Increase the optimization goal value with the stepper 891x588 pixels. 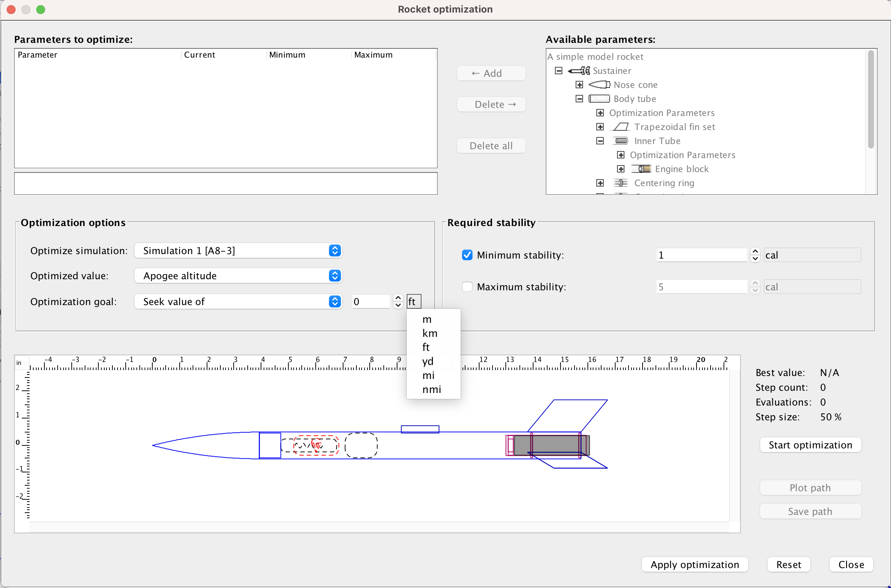coord(398,298)
